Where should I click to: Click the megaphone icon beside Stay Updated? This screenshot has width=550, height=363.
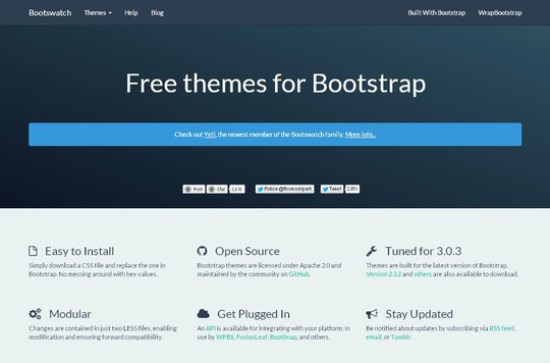click(372, 314)
